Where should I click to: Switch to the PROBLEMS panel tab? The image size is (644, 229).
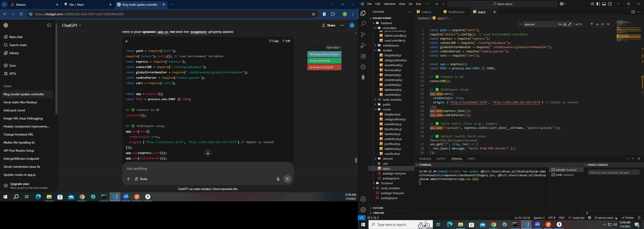tap(425, 159)
